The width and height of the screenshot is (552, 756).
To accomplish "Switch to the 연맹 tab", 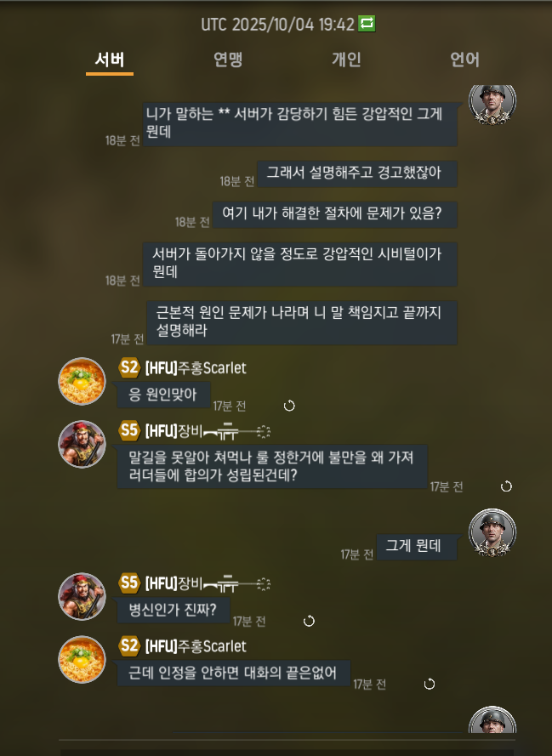I will coord(228,60).
